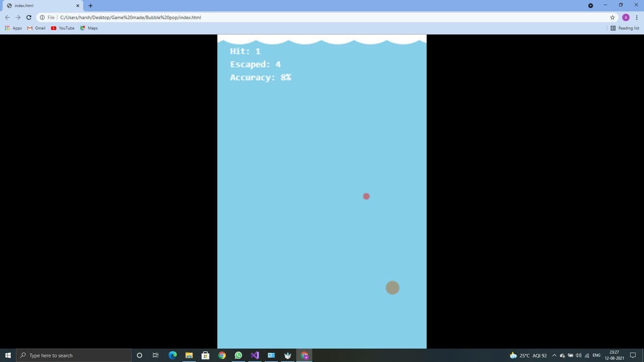The image size is (644, 362).
Task: Open Microsoft Store from taskbar
Action: pyautogui.click(x=205, y=355)
